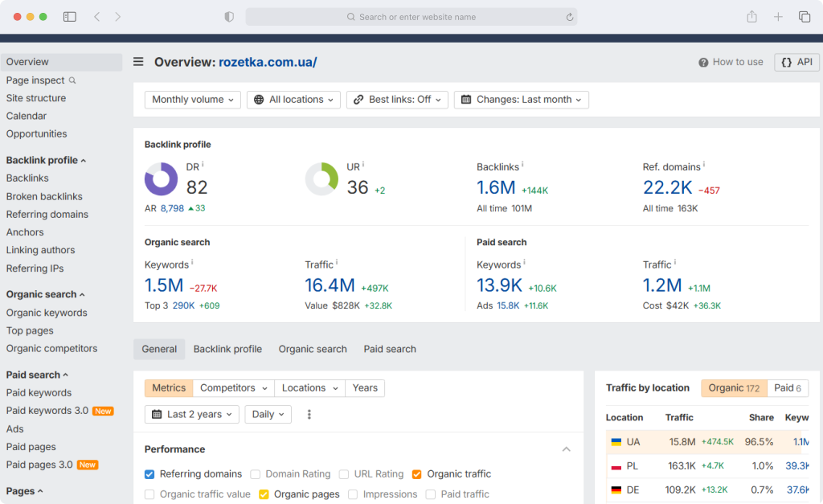The image size is (823, 504).
Task: Open a new tab with plus icon
Action: 778,17
